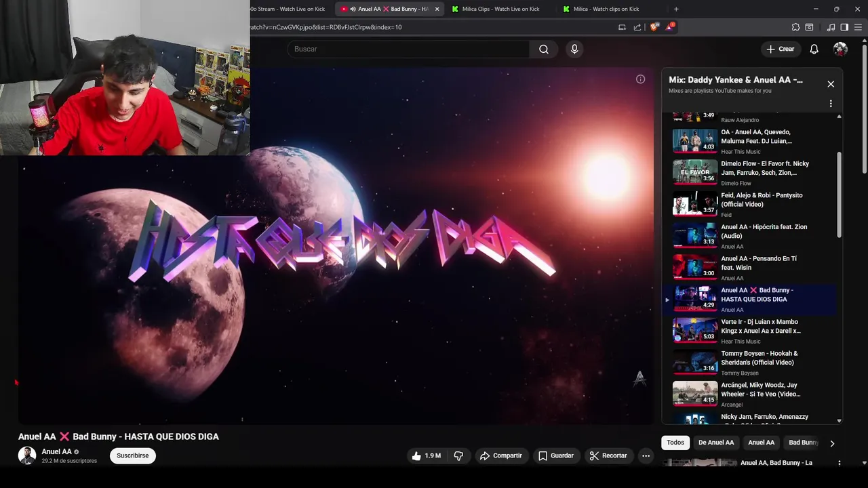This screenshot has width=868, height=488.
Task: Select the Todos filter chip
Action: point(675,443)
